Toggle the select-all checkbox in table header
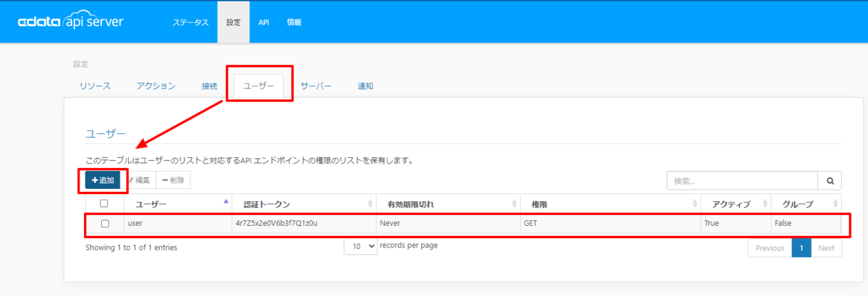 click(104, 204)
